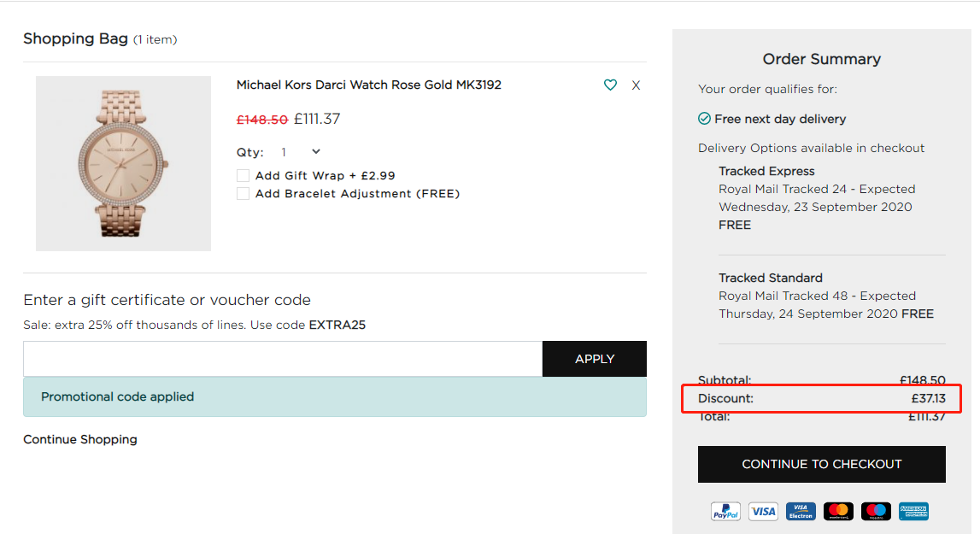Open the Michael Kors Darci Watch product title

pos(369,85)
